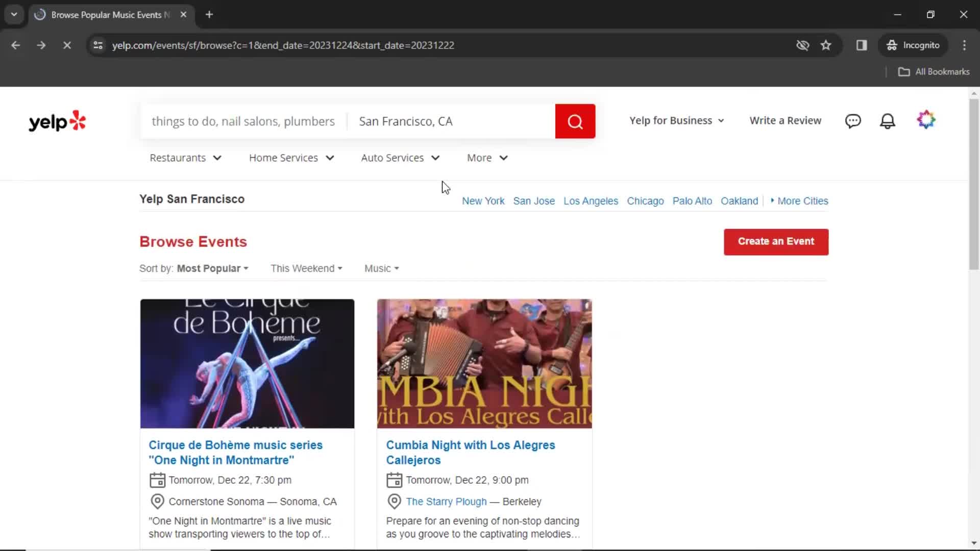Open the messages speech bubble icon
This screenshot has width=980, height=551.
[x=853, y=121]
